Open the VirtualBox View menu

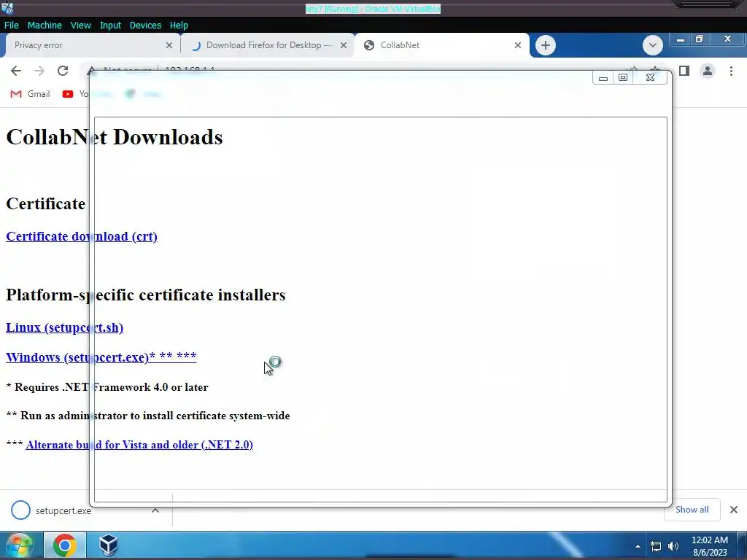(x=80, y=26)
